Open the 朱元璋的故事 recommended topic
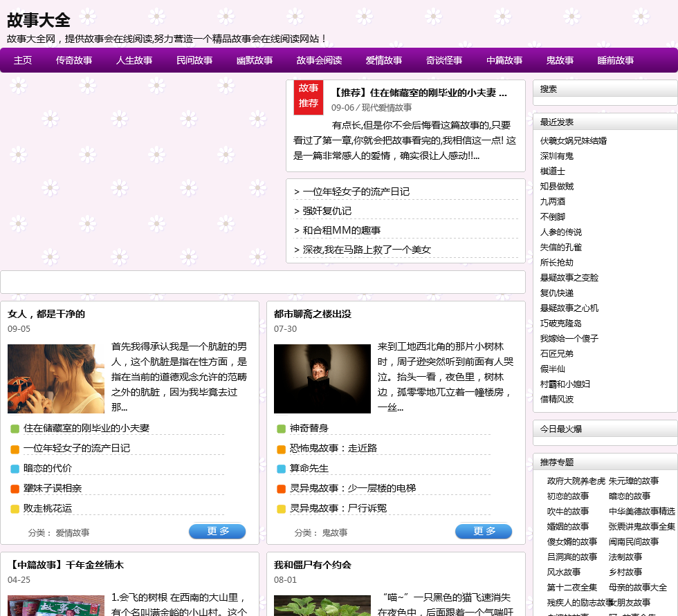 [634, 481]
